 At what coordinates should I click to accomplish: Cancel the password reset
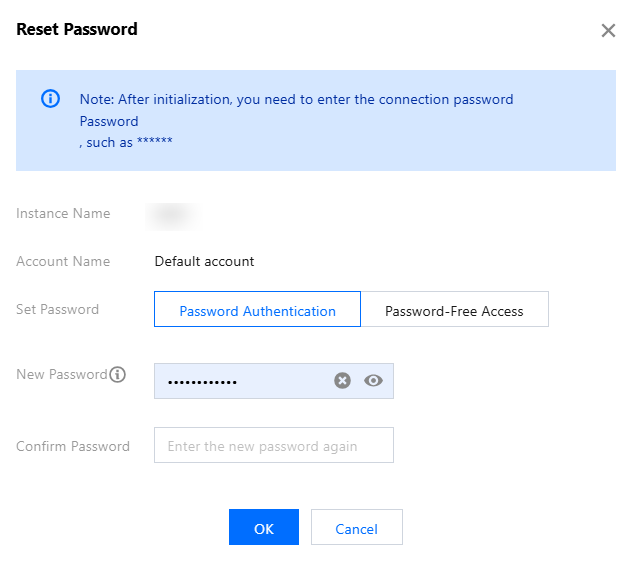(x=357, y=527)
